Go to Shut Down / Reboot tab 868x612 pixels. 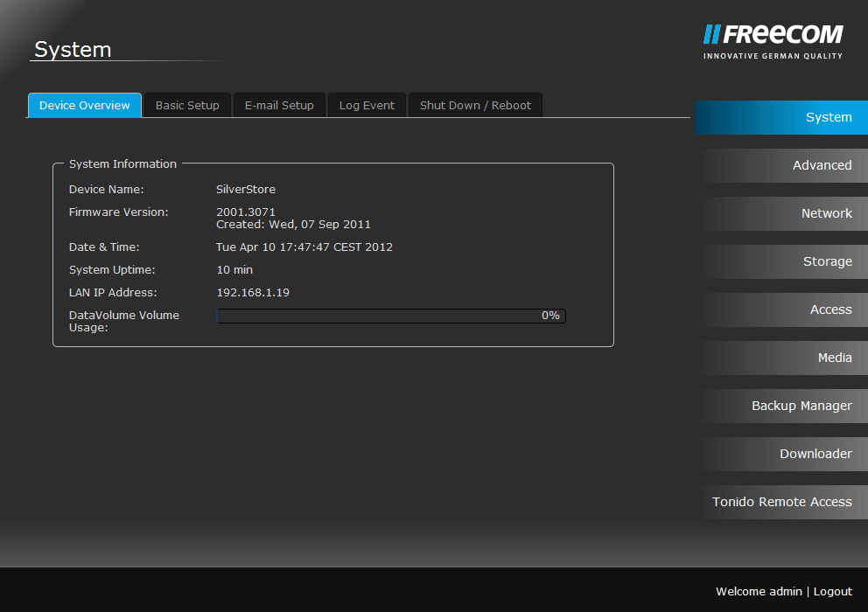475,105
